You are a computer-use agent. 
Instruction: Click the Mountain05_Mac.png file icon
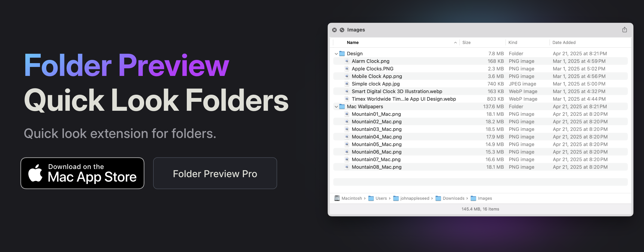coord(347,145)
